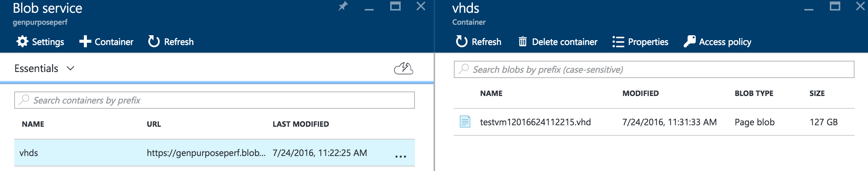868x171 pixels.
Task: Sort blobs by BLOB TYPE column
Action: click(x=753, y=93)
